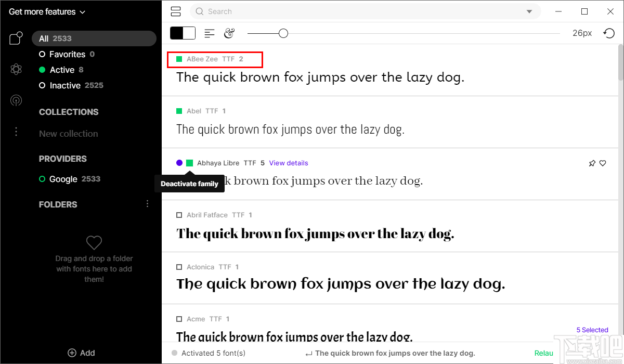
Task: Open the Folders section options dots
Action: tap(147, 204)
